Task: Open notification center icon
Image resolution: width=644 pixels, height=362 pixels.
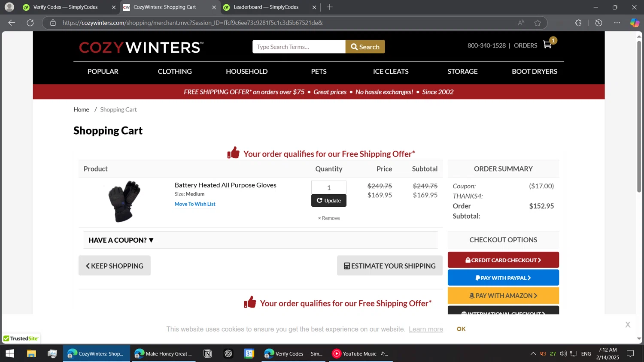Action: tap(630, 353)
